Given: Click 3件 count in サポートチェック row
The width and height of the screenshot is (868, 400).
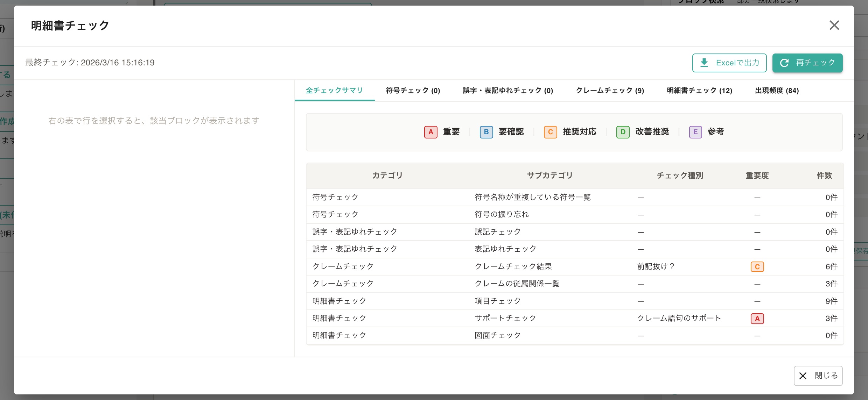Looking at the screenshot, I should 831,319.
